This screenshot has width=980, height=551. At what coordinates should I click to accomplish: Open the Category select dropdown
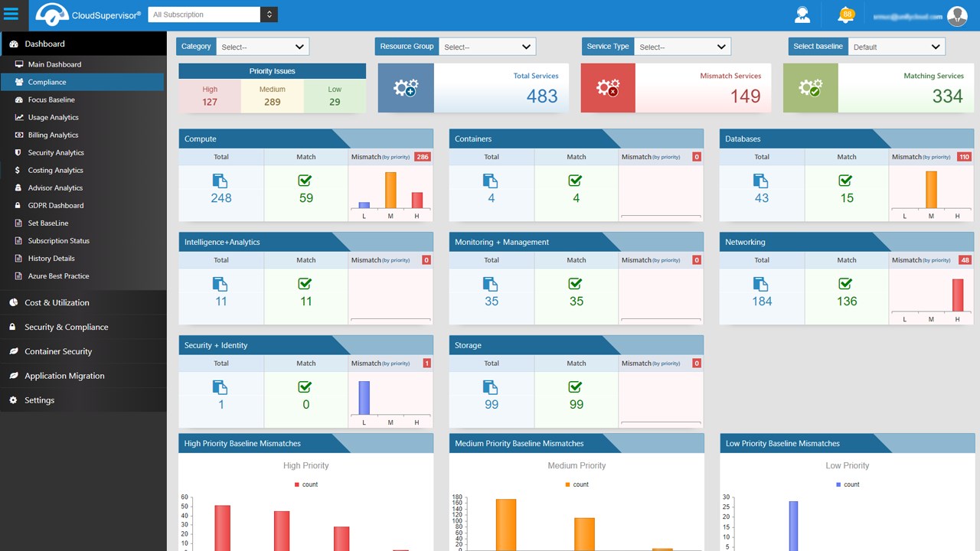point(263,47)
